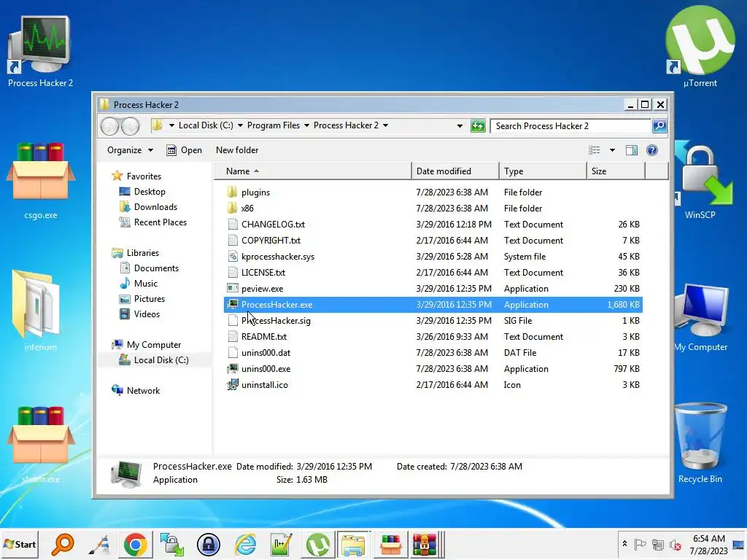
Task: Select steam.exe archive on desktop
Action: click(x=41, y=444)
